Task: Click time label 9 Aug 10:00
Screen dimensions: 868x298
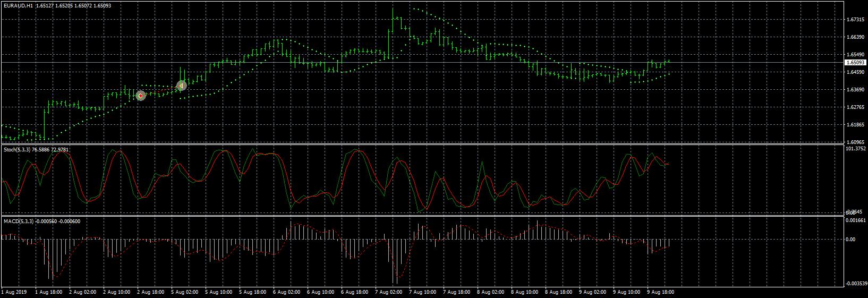Action: coord(627,292)
